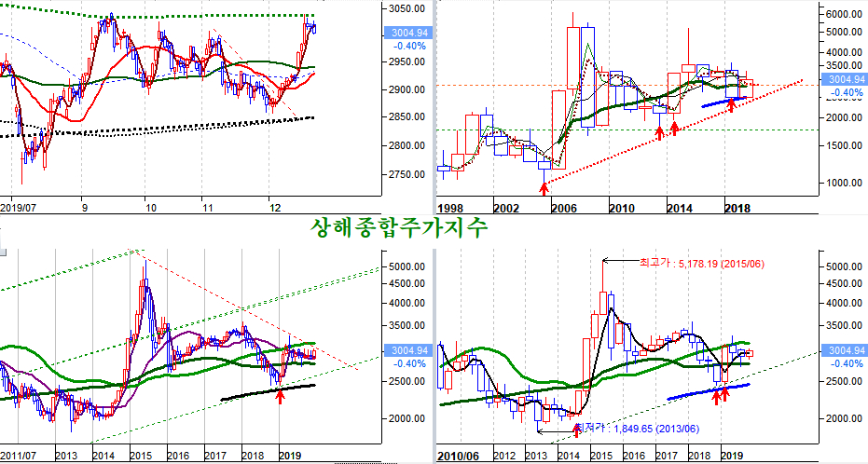Click the 상해종합주가지수 chart title

point(399,228)
